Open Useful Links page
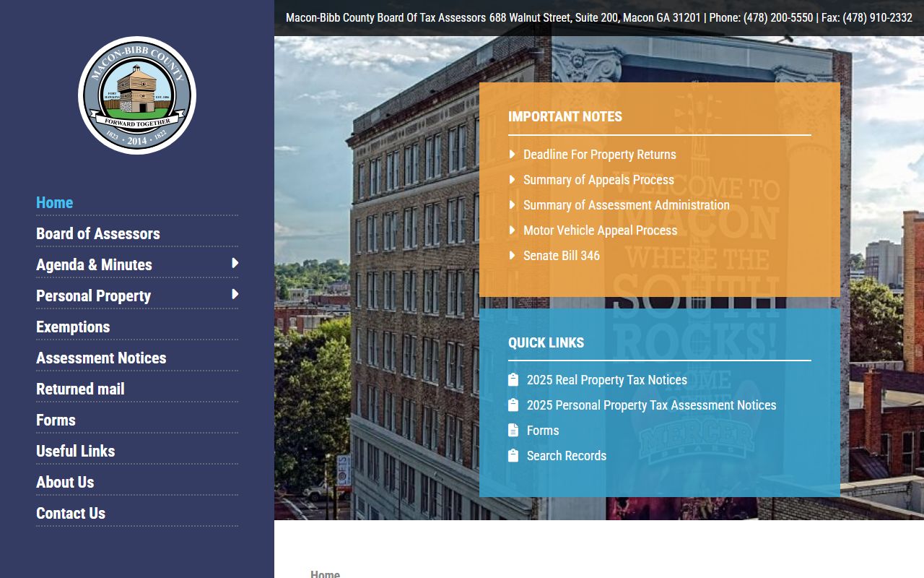This screenshot has width=924, height=578. tap(76, 452)
